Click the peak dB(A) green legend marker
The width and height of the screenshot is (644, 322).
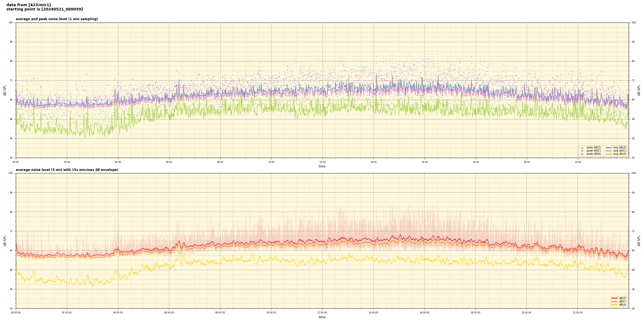[582, 154]
